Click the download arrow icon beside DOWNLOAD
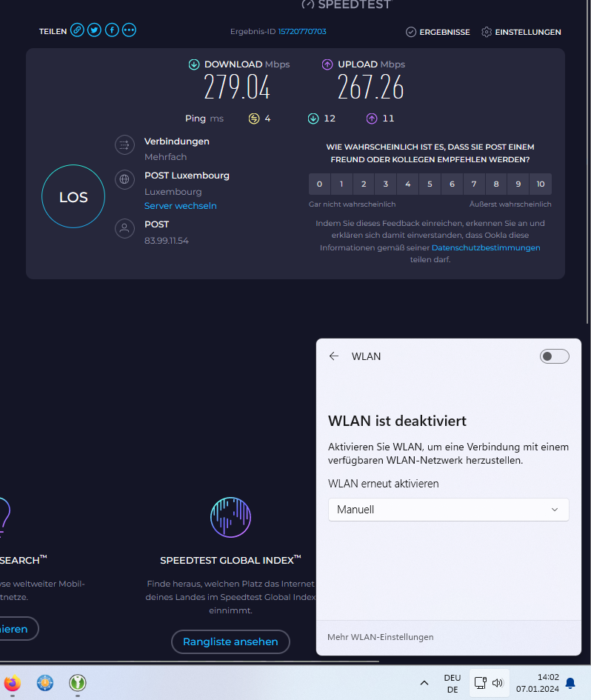The width and height of the screenshot is (591, 700). pyautogui.click(x=194, y=64)
